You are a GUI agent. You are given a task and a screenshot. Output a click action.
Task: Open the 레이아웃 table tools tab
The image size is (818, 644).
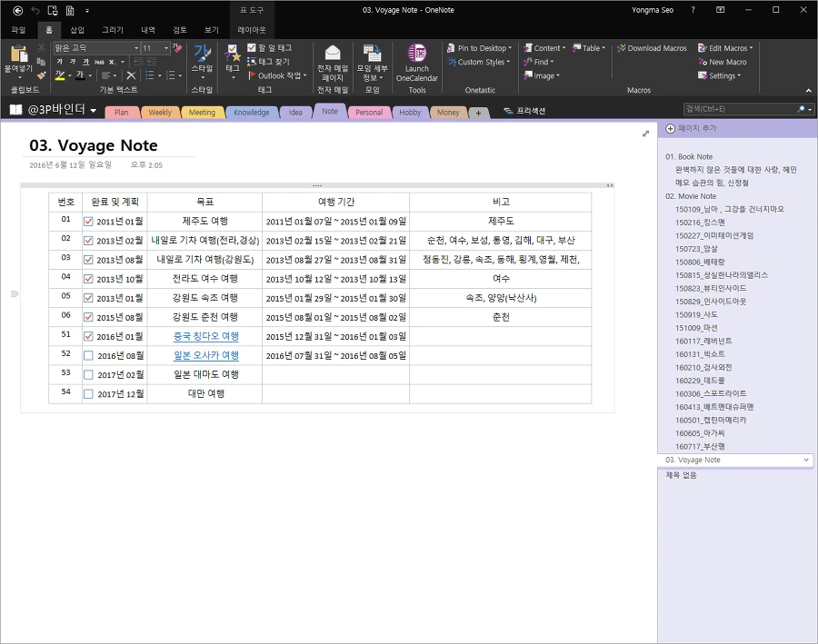252,30
